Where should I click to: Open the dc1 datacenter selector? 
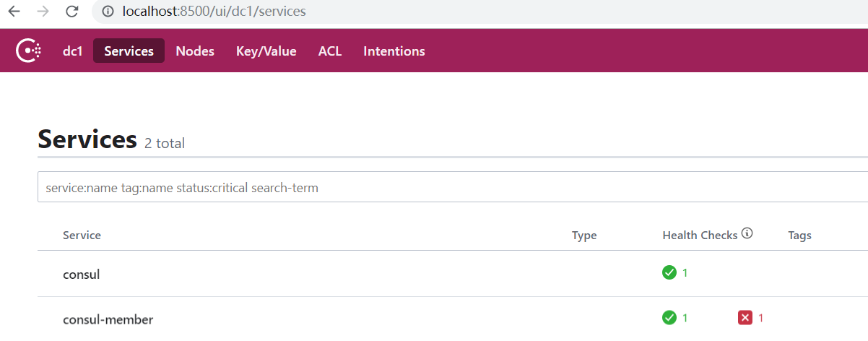tap(72, 51)
